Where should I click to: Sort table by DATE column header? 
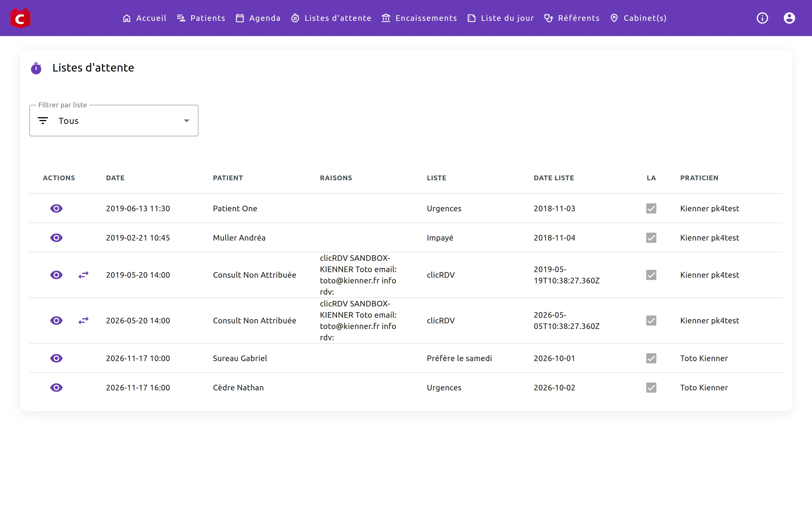point(115,178)
